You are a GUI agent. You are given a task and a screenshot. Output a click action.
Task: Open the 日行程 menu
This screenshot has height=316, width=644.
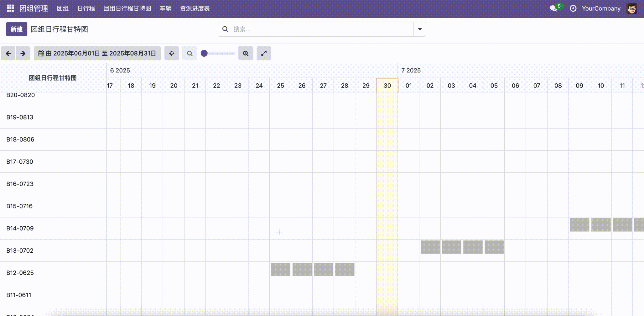86,8
